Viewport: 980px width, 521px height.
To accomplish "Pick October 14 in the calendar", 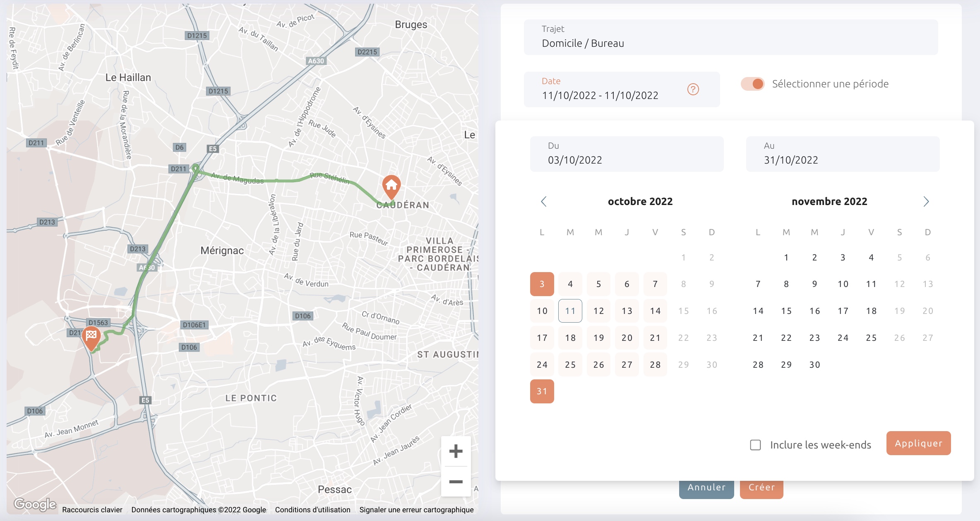I will tap(655, 311).
